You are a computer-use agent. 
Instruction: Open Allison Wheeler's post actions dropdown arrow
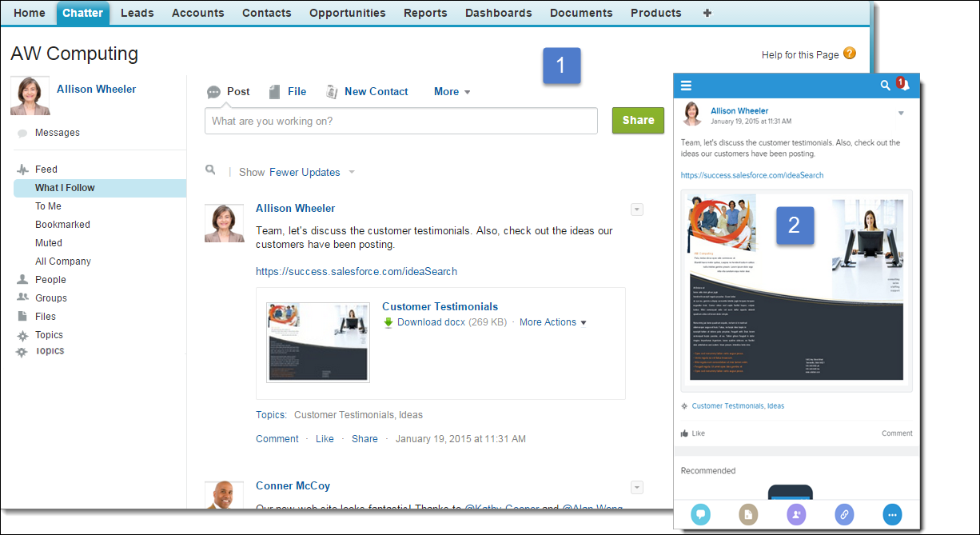[637, 210]
